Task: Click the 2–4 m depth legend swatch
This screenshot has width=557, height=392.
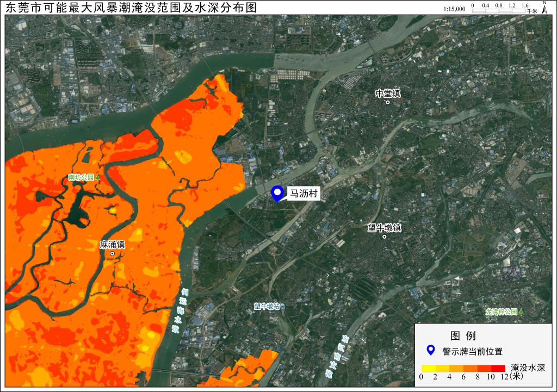Action: click(443, 368)
